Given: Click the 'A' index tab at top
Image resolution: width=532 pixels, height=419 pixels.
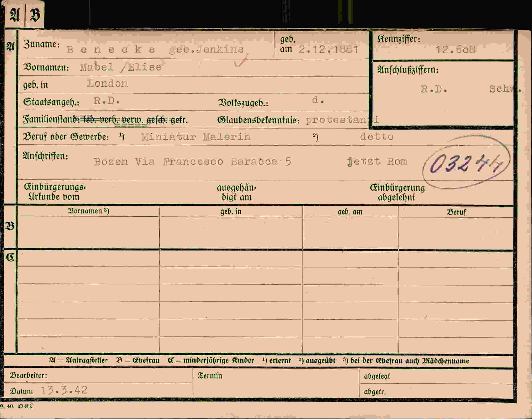Looking at the screenshot, I should 14,14.
